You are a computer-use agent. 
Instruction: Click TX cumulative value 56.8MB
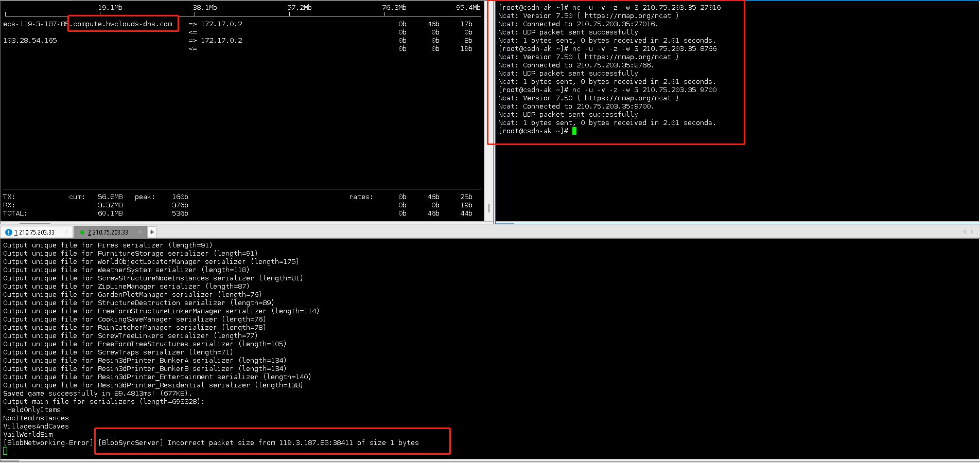[x=110, y=197]
